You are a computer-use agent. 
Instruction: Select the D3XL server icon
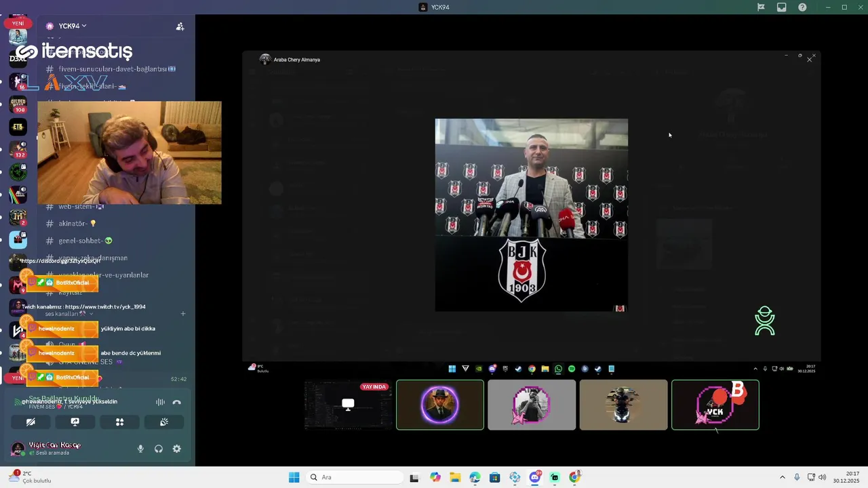point(18,58)
